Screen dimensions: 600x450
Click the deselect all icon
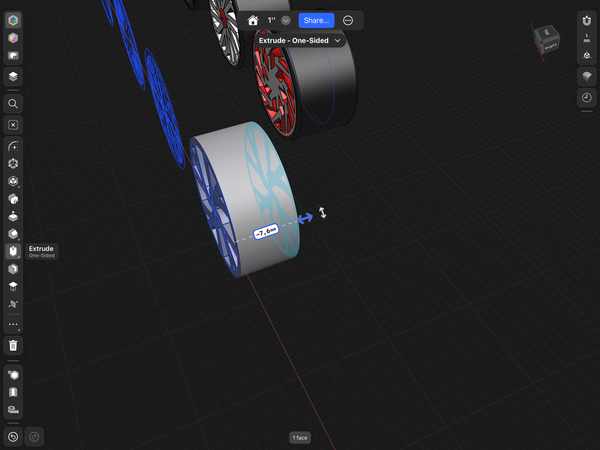coord(13,125)
